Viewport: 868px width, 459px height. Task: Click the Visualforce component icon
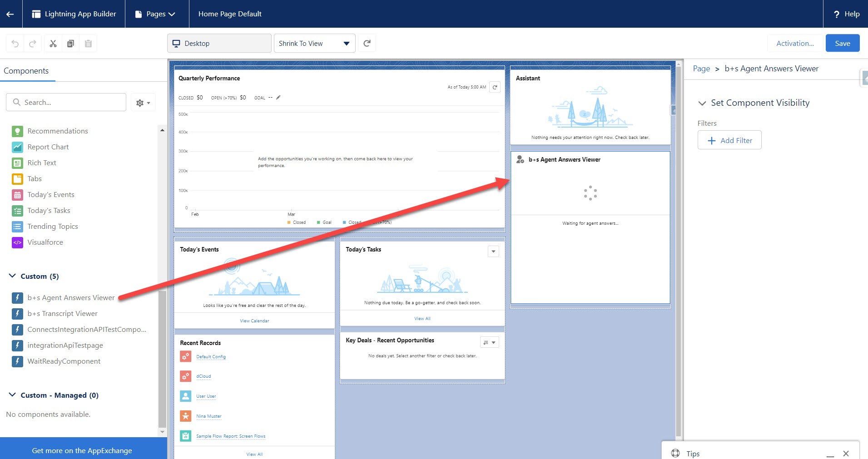17,242
